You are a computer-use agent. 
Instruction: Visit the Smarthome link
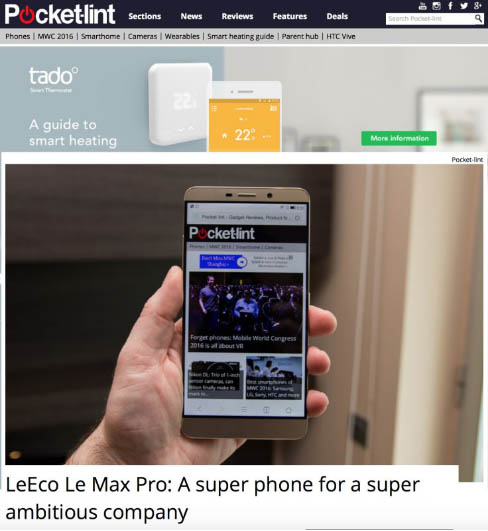[x=100, y=36]
